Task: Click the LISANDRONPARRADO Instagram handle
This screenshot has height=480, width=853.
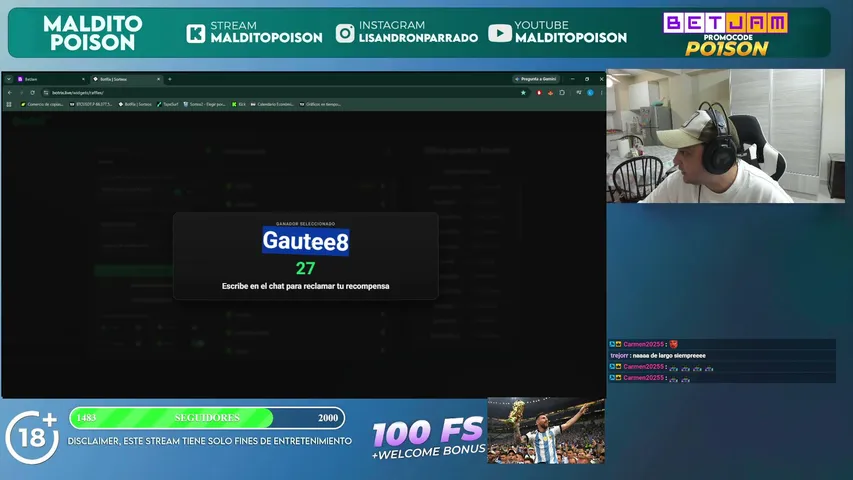Action: [x=418, y=38]
